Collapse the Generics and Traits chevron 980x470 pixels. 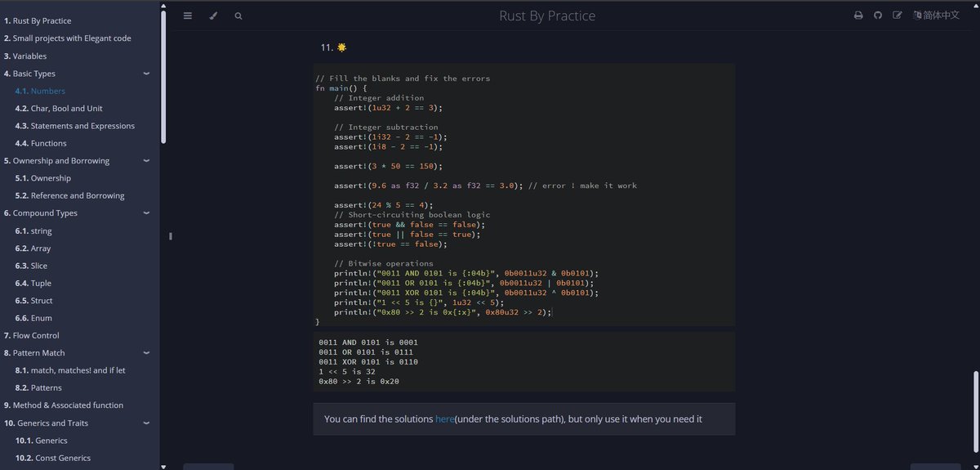pyautogui.click(x=146, y=423)
